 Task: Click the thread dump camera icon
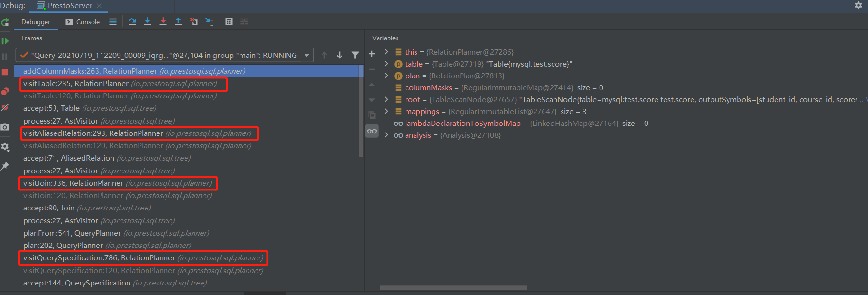[5, 127]
